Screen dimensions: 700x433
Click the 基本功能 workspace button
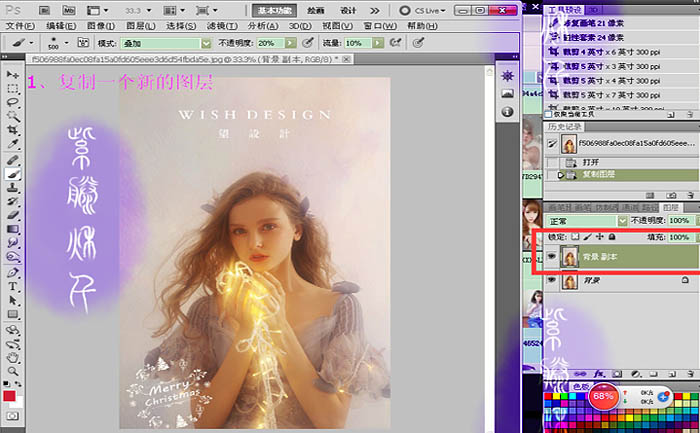pos(275,11)
